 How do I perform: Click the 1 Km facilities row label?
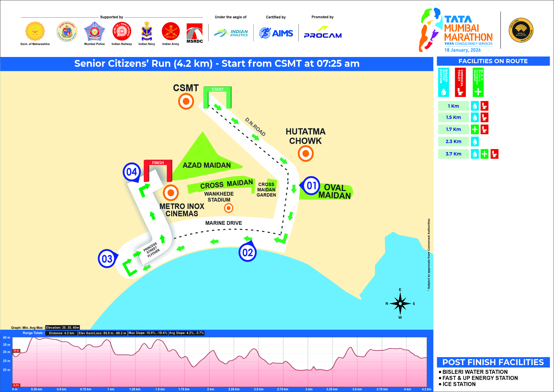point(453,106)
